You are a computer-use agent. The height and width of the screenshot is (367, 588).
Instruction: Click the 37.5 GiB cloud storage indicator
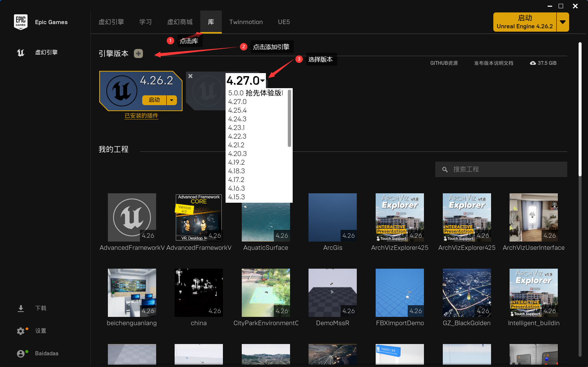543,63
